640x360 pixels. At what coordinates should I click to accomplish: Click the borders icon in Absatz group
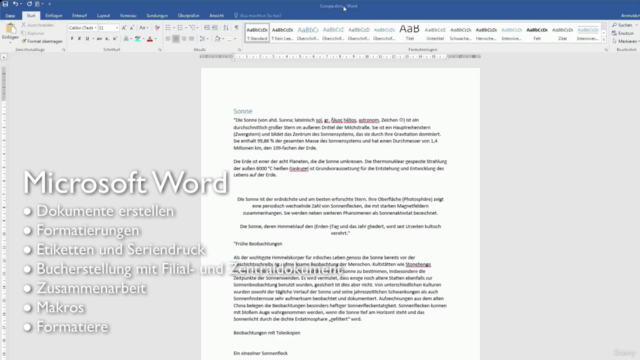[x=229, y=39]
